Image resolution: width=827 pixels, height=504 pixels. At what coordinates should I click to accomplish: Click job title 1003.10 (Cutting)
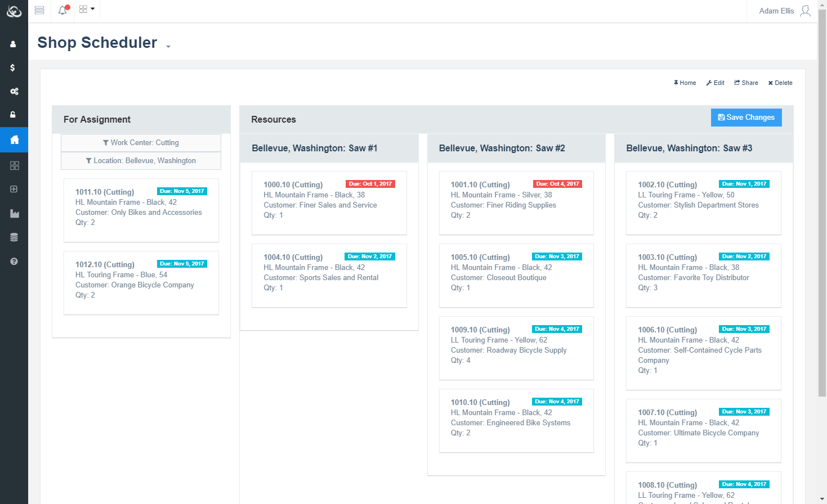point(668,258)
